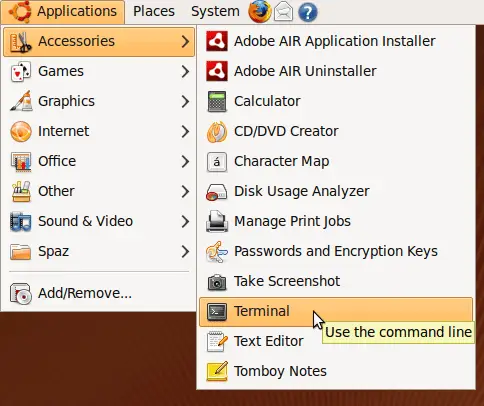Expand the Internet submenu chevron

(185, 131)
